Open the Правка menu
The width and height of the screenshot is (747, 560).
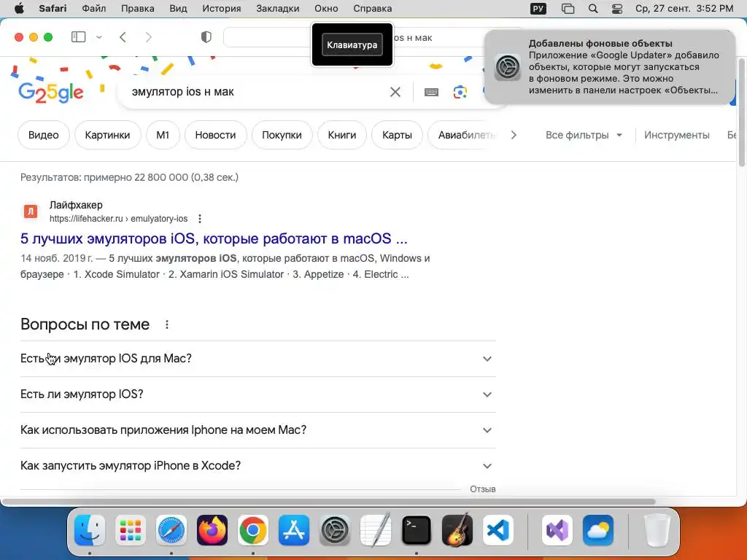(x=137, y=9)
